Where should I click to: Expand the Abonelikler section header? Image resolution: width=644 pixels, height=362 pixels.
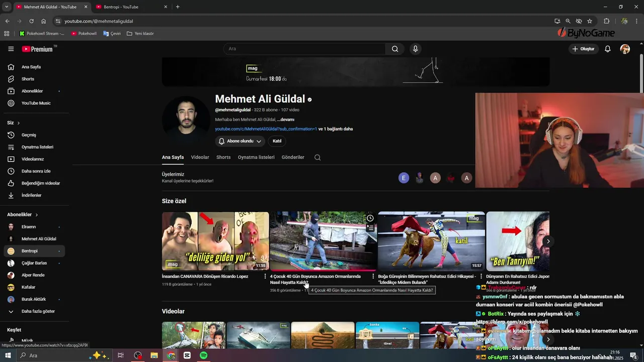tap(23, 215)
